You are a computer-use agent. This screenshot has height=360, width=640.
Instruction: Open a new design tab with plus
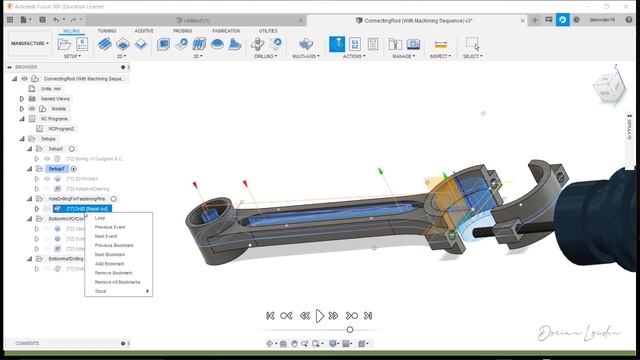coord(535,20)
